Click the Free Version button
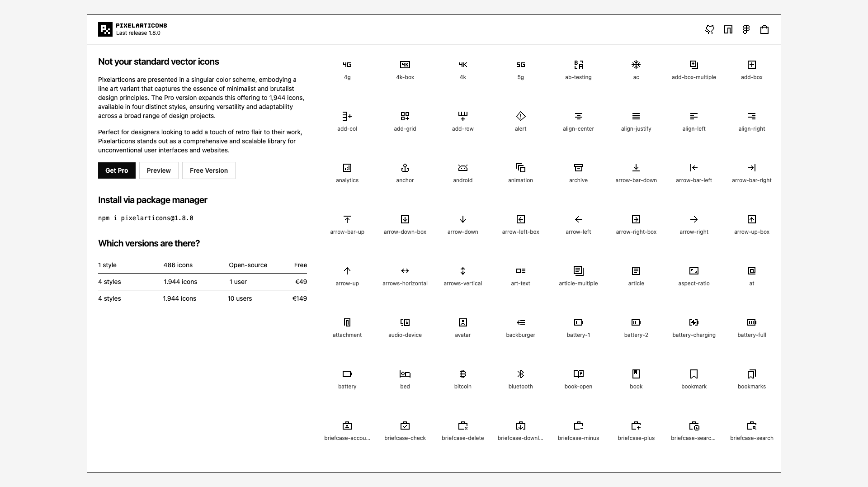This screenshot has height=487, width=868. click(208, 170)
